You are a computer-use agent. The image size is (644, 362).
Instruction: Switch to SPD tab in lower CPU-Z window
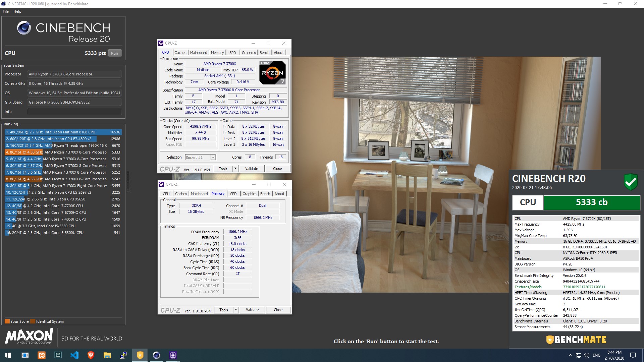click(233, 194)
